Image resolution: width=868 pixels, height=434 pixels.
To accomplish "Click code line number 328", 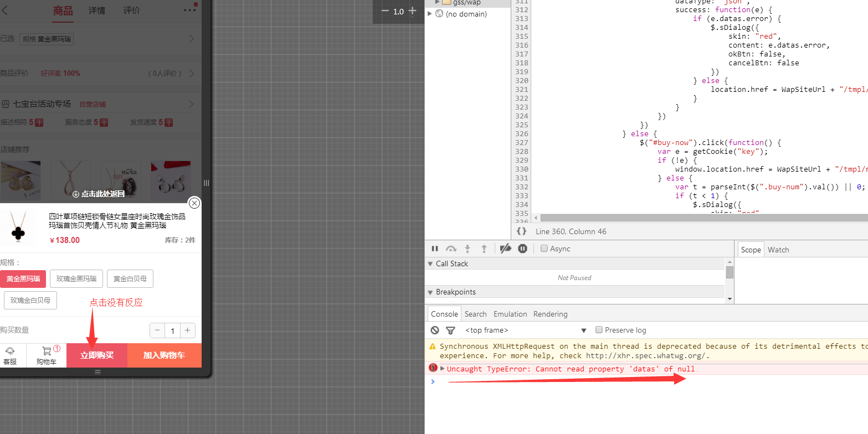I will point(521,151).
